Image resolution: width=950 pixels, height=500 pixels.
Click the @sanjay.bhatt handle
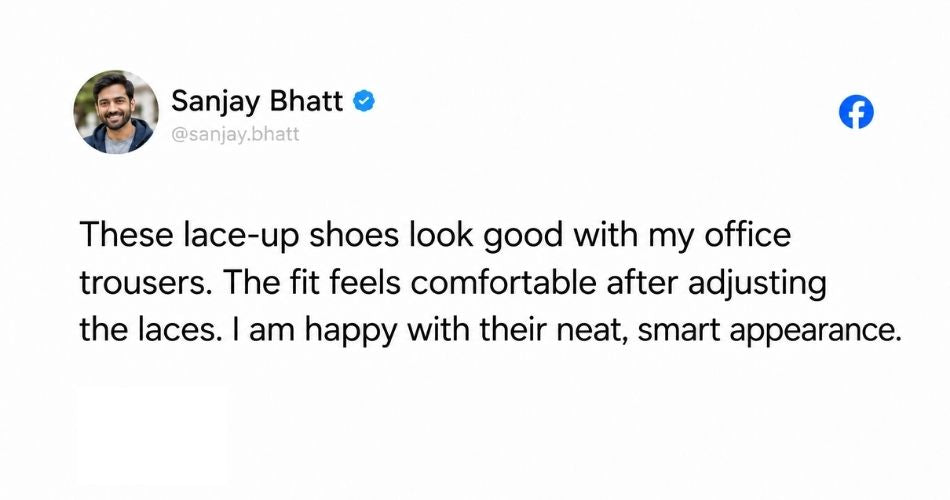[x=236, y=134]
